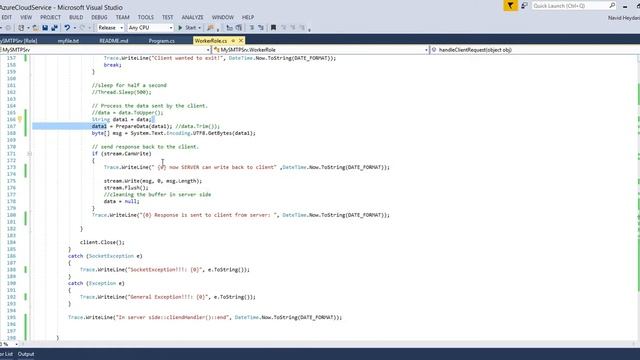The width and height of the screenshot is (640, 360).
Task: Open the handleClientRequest member dropdown
Action: tap(535, 50)
